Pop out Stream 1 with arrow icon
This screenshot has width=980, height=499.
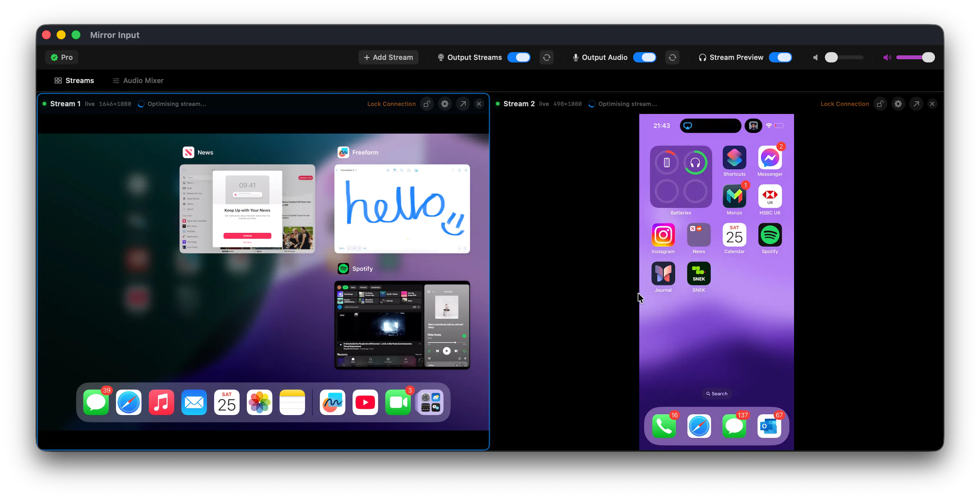point(463,104)
